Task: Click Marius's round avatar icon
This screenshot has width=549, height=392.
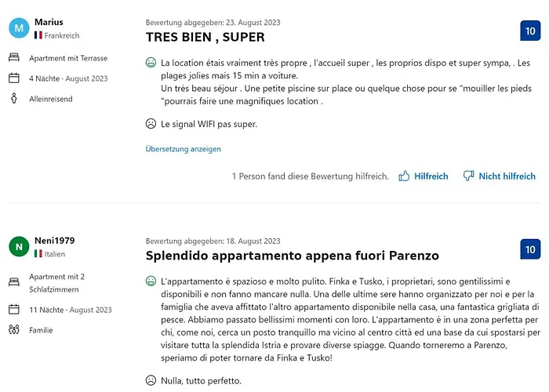Action: tap(19, 28)
